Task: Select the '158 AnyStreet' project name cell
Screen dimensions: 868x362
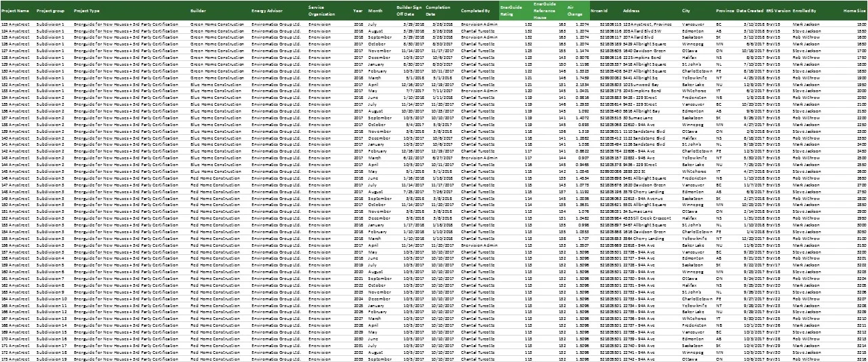Action: (x=14, y=258)
